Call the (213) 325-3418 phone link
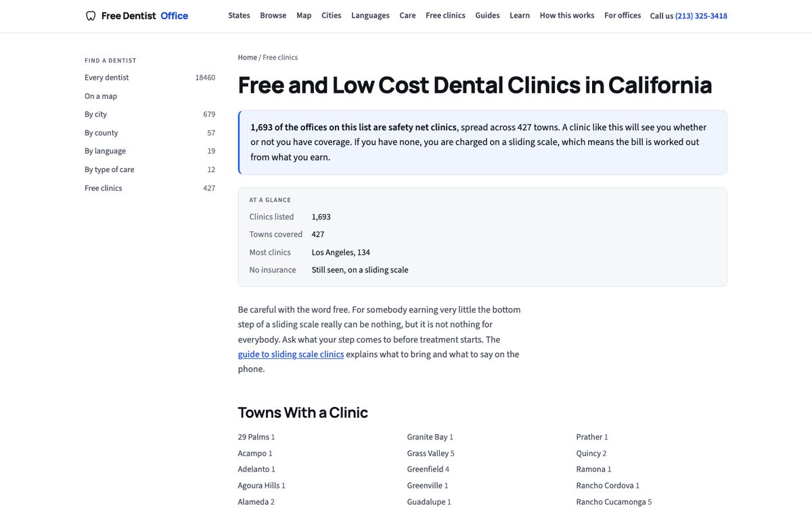The height and width of the screenshot is (508, 812). (x=701, y=16)
